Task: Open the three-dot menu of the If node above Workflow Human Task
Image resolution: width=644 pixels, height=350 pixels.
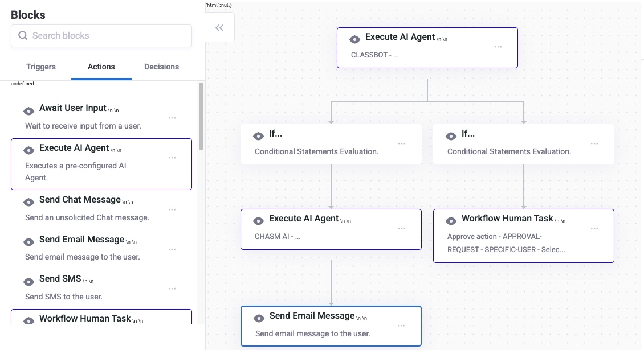Action: pos(594,143)
